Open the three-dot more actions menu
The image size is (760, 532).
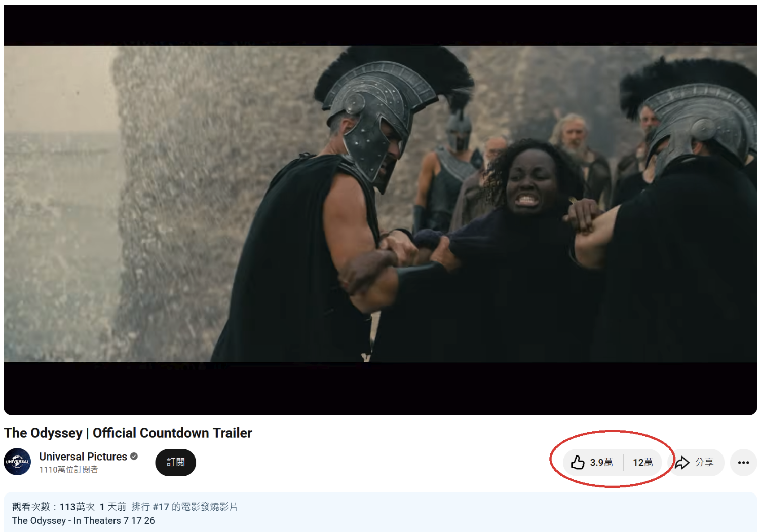click(x=743, y=462)
